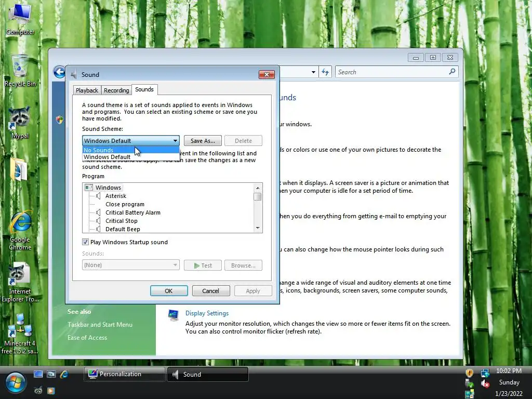
Task: Click the safely remove hardware tray icon
Action: pos(470,383)
